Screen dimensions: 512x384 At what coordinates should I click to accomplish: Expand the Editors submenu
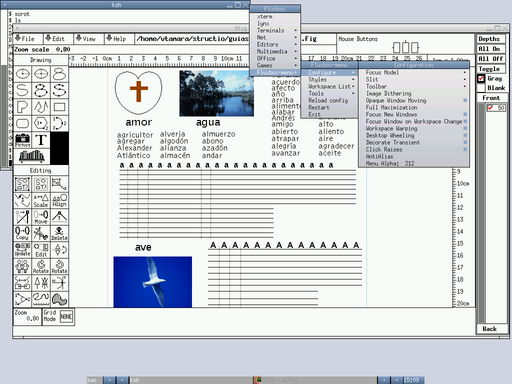click(275, 44)
